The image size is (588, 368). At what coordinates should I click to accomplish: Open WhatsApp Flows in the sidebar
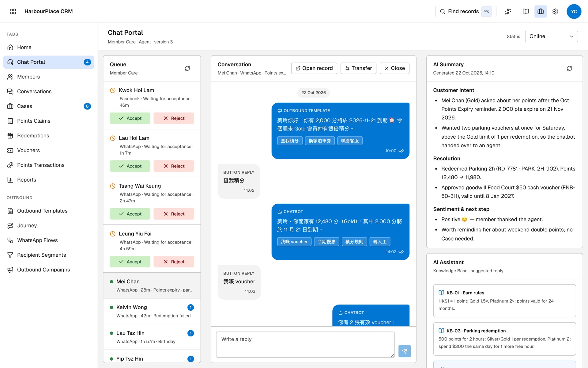[x=49, y=240]
